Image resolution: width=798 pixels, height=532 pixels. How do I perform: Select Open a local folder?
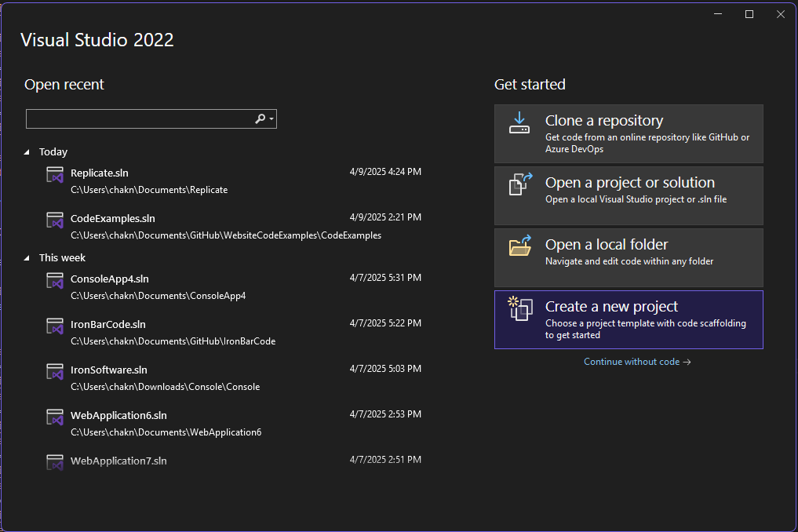coord(629,257)
